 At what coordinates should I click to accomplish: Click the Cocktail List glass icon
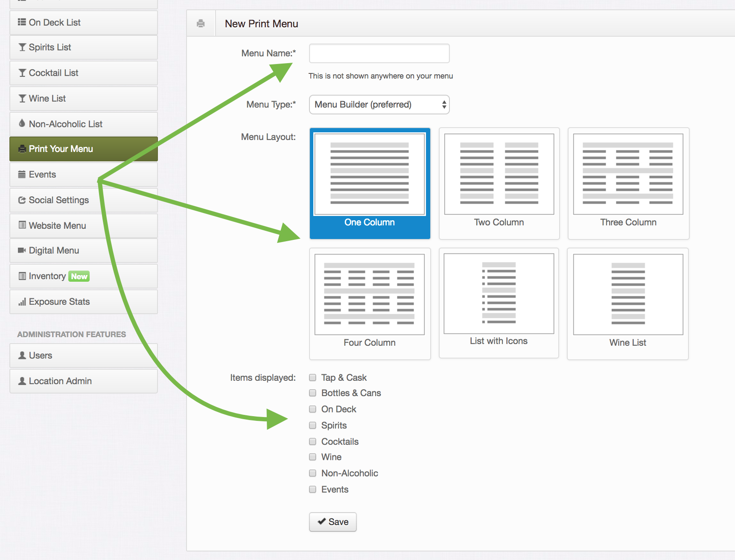pyautogui.click(x=22, y=73)
